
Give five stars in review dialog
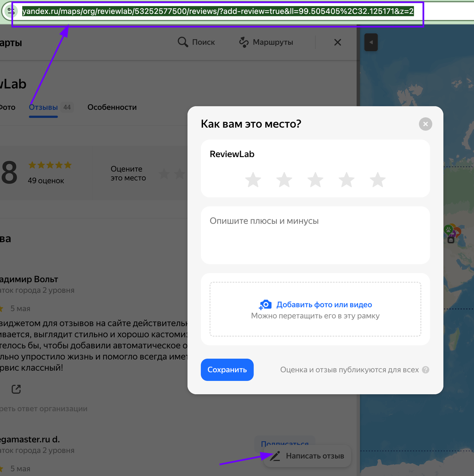tap(378, 180)
